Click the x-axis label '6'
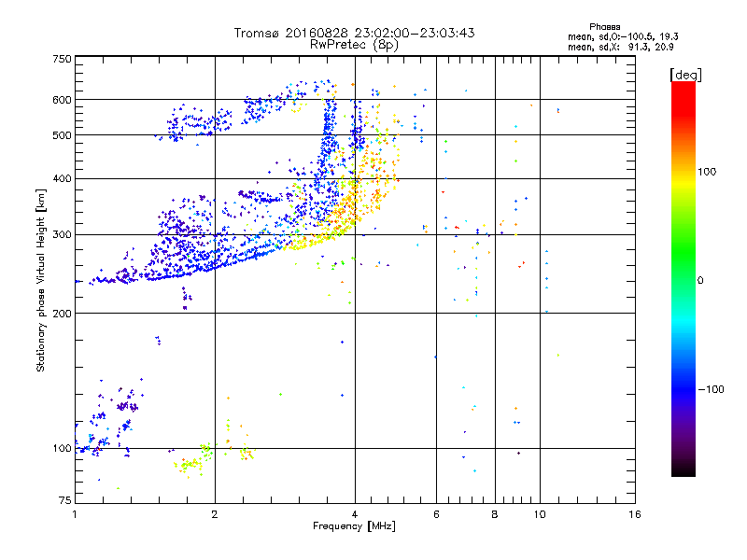Viewport: 747px width, 560px height. pyautogui.click(x=436, y=514)
